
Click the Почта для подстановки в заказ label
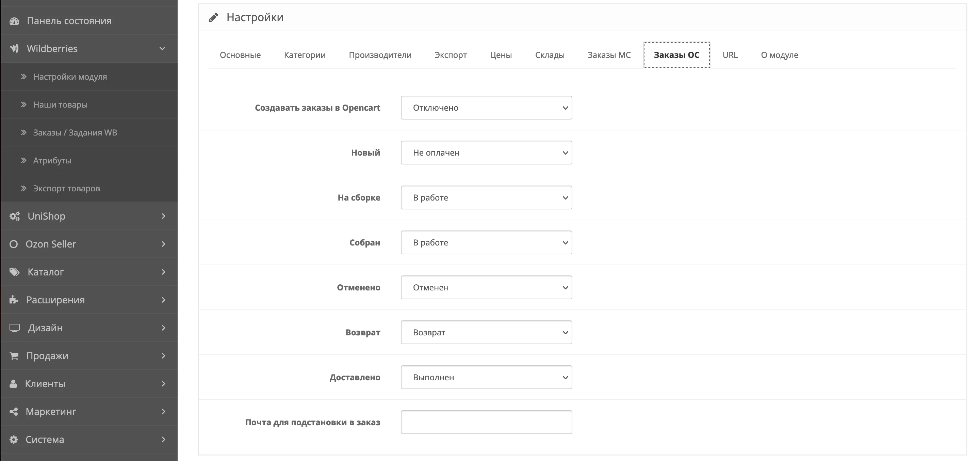pos(313,422)
